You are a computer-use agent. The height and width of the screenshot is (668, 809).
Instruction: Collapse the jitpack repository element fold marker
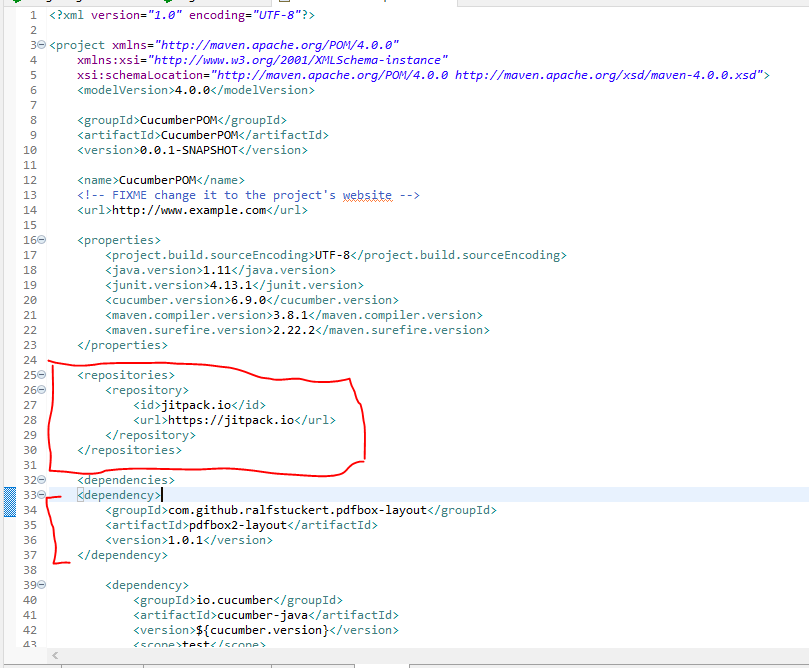(39, 389)
